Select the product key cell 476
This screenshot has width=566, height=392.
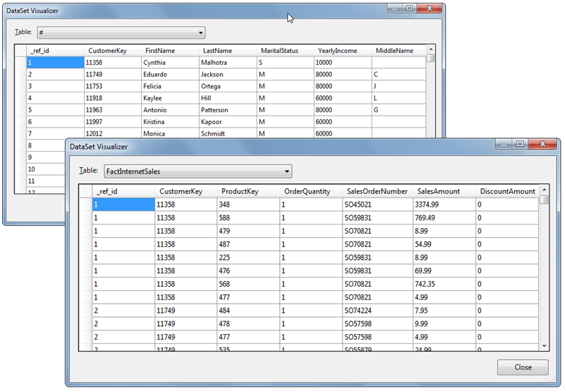click(248, 271)
